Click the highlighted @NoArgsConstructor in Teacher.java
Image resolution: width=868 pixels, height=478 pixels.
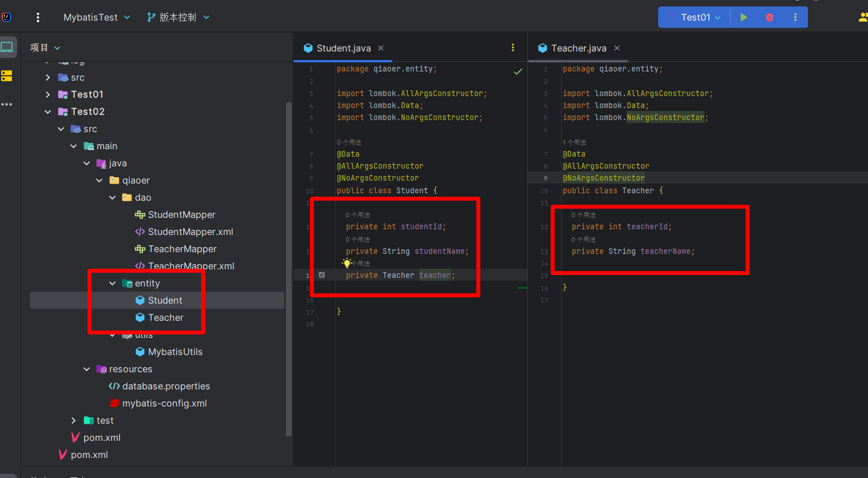(604, 178)
